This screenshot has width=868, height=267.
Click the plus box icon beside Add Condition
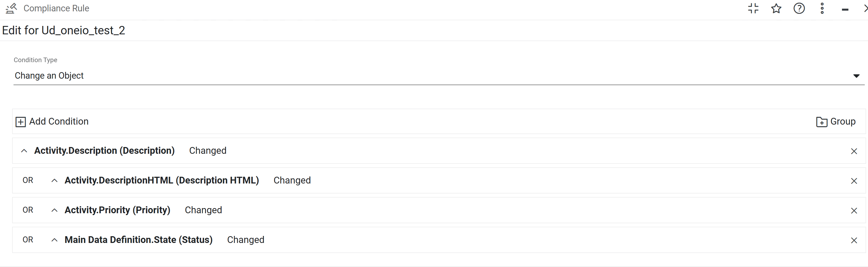pyautogui.click(x=21, y=122)
